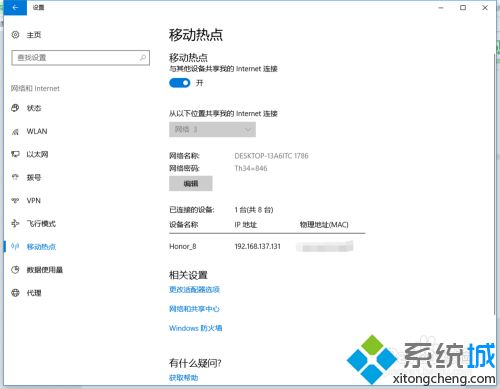Screen dimensions: 500x389
Task: Open the 网络 3 connection dropdown
Action: (212, 129)
